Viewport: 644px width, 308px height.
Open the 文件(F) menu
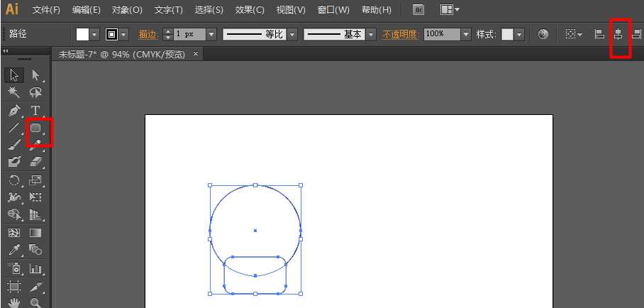(x=46, y=10)
